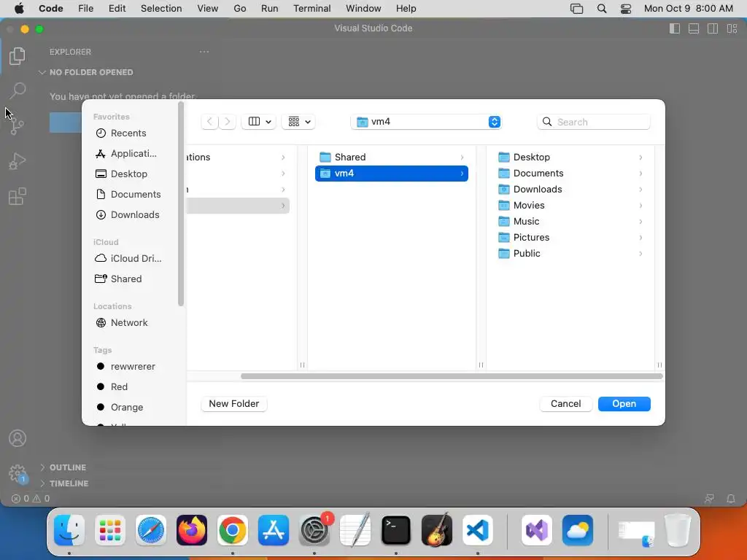Expand the Music folder chevron
747x560 pixels.
click(640, 222)
